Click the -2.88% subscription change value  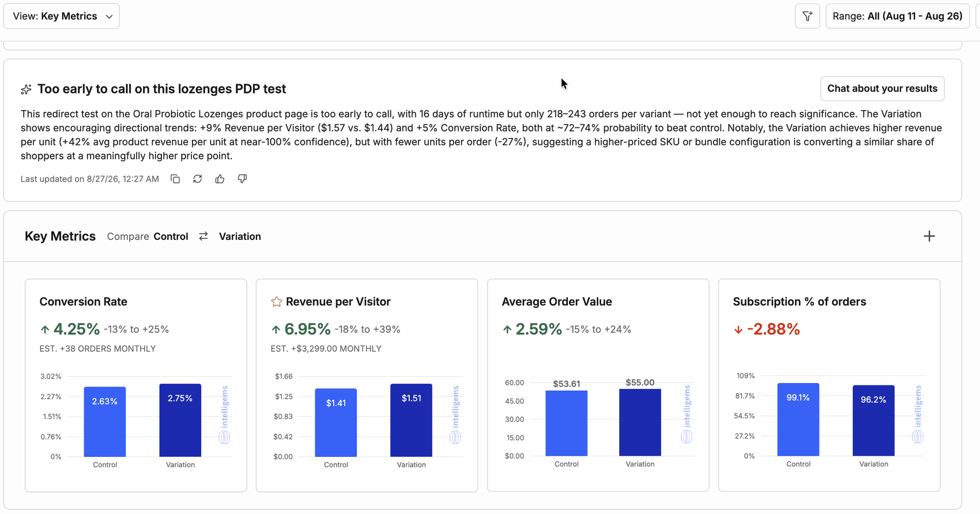(x=774, y=329)
